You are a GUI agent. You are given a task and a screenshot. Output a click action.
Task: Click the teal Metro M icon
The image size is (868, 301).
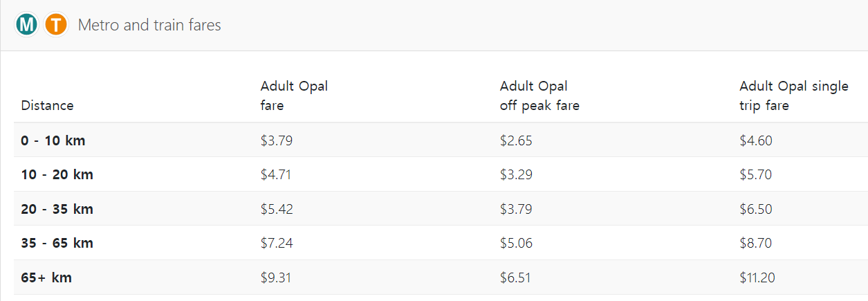tap(27, 25)
